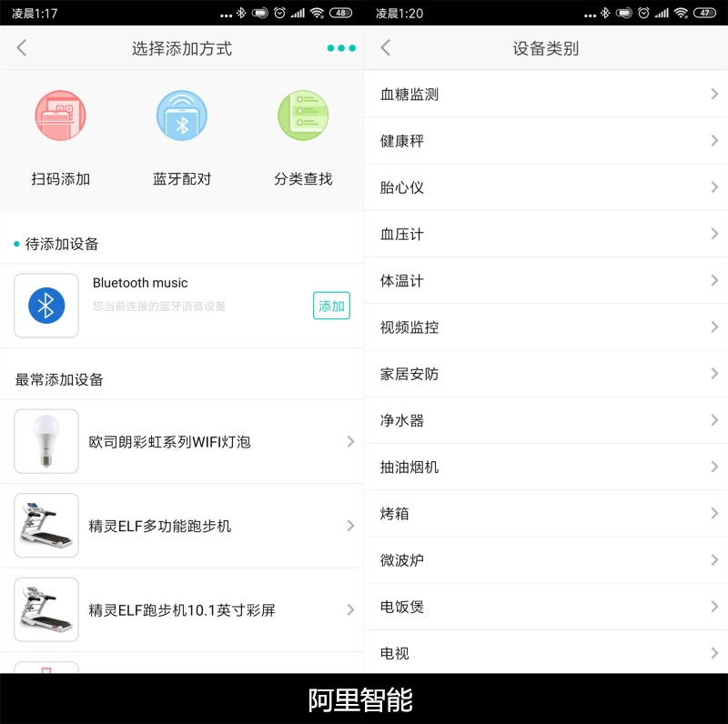Select the 健康秤 category row
The image size is (728, 724).
[x=546, y=140]
